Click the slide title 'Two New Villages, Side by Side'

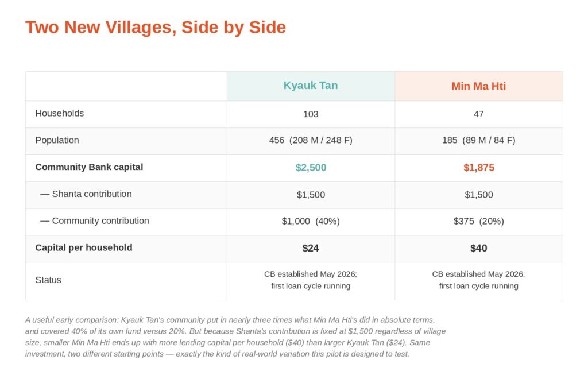click(155, 28)
